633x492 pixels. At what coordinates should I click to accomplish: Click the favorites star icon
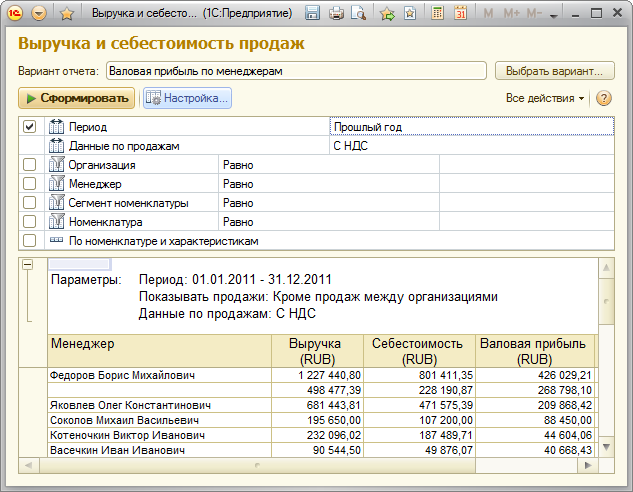click(67, 14)
